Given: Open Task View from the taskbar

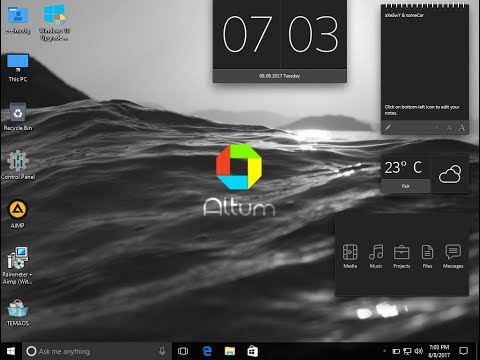Looking at the screenshot, I should pyautogui.click(x=183, y=351).
